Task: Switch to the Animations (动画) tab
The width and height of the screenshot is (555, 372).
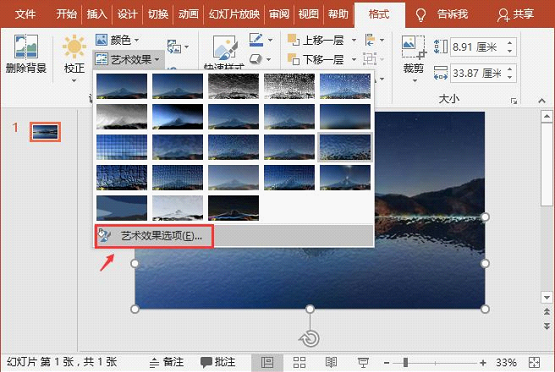Action: (x=188, y=14)
